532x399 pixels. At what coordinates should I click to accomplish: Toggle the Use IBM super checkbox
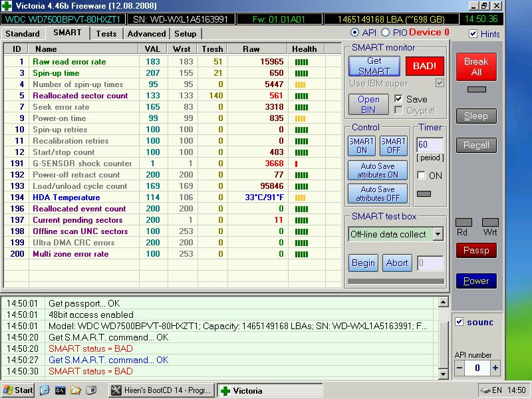[440, 83]
